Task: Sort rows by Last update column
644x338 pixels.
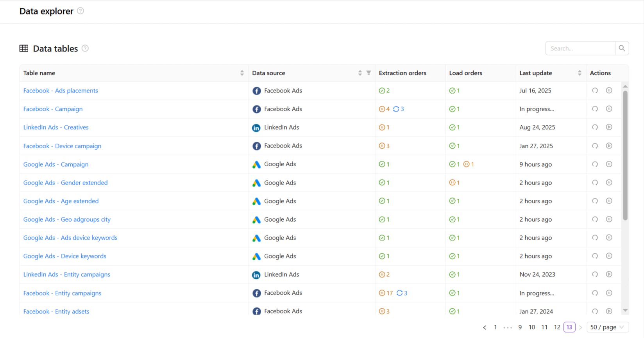Action: (580, 73)
